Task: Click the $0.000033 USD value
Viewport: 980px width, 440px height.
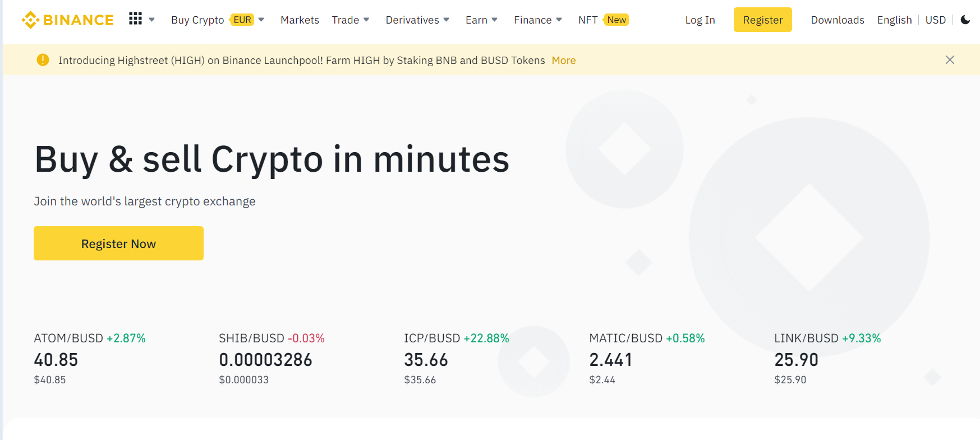Action: [x=244, y=380]
